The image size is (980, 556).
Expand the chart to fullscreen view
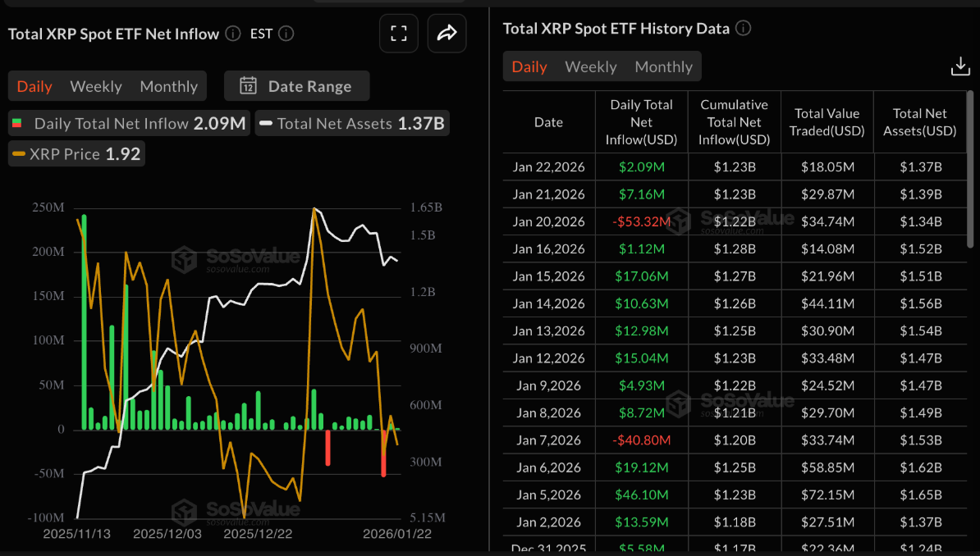click(398, 33)
